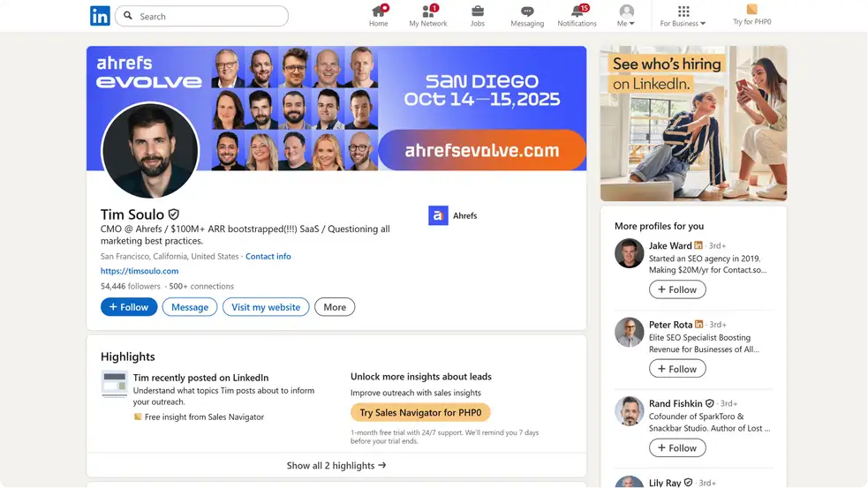Screen dimensions: 868x488
Task: Open the More actions dropdown button
Action: [335, 307]
